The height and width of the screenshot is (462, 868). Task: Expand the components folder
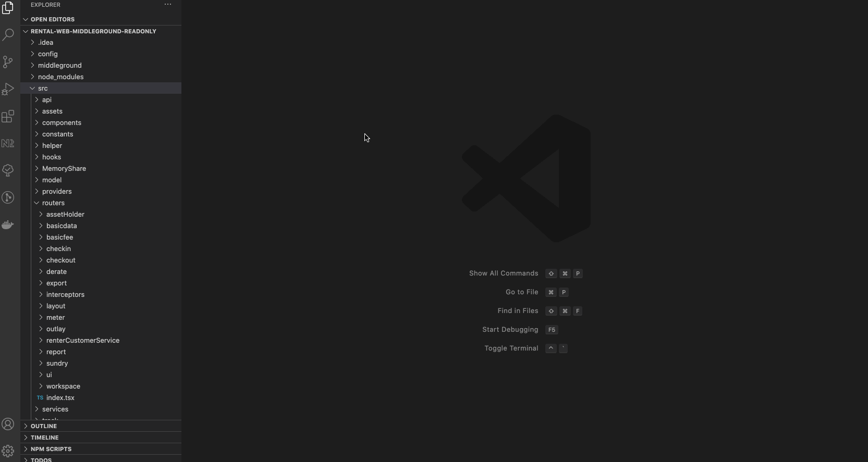pos(101,123)
